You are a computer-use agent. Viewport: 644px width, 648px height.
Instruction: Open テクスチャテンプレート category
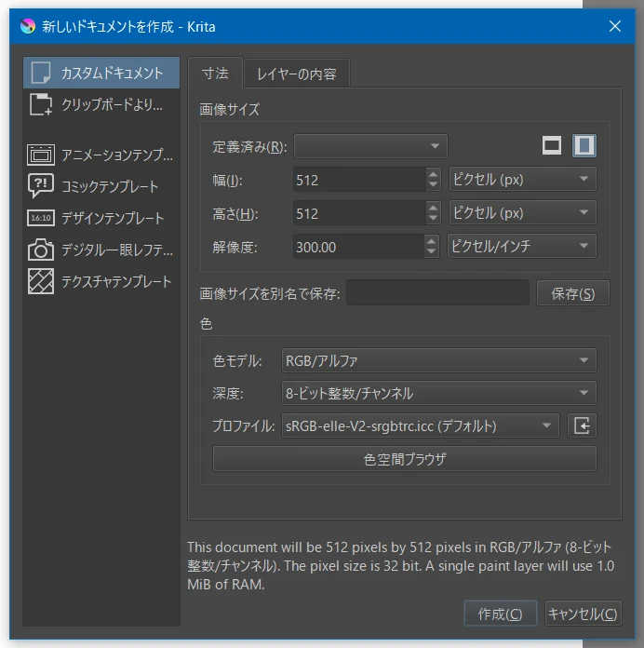pyautogui.click(x=101, y=281)
